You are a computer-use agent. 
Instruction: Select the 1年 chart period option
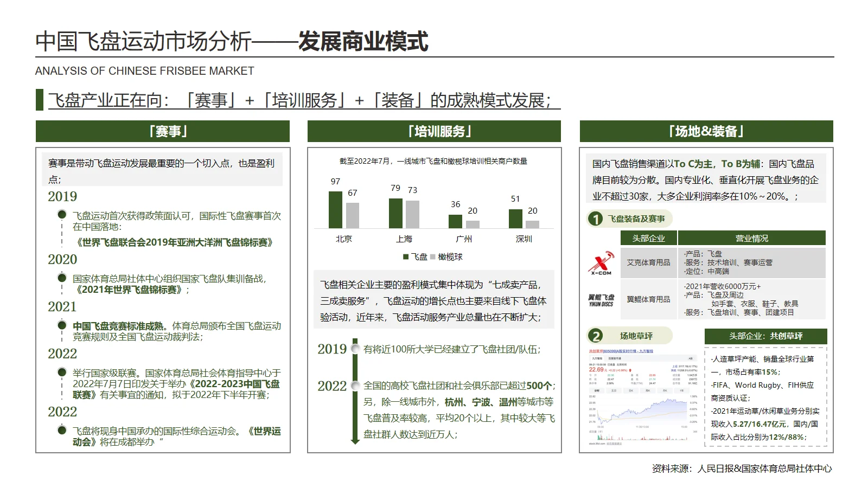[x=681, y=390]
